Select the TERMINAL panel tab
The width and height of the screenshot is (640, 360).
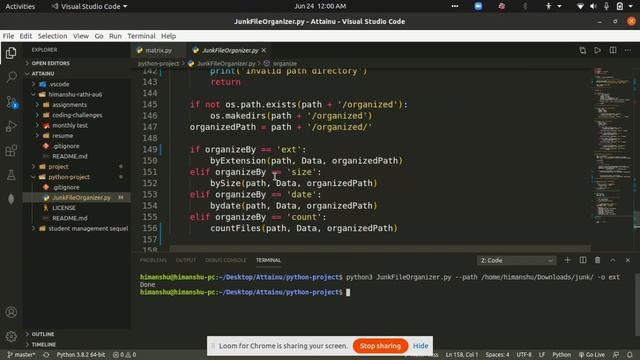point(268,260)
